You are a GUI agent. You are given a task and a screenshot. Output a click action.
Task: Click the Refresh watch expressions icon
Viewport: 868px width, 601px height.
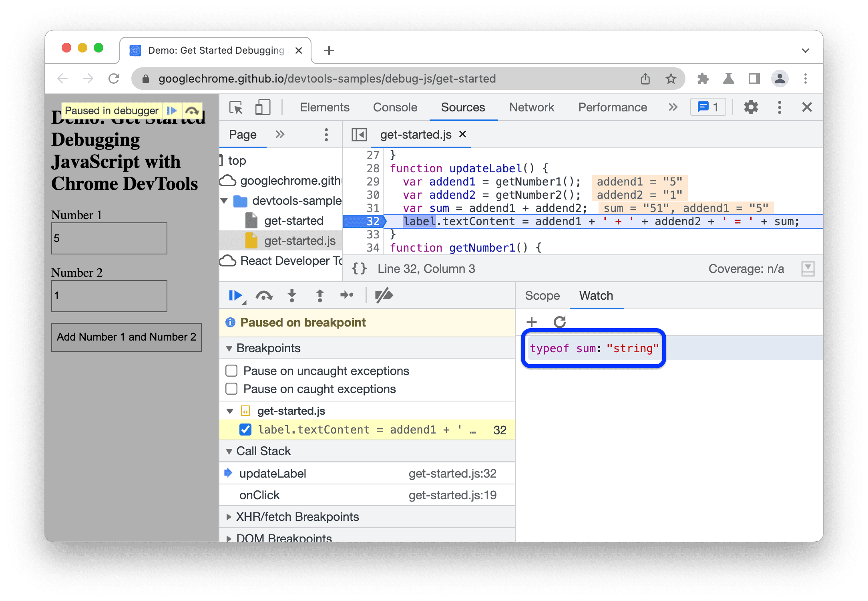(559, 321)
